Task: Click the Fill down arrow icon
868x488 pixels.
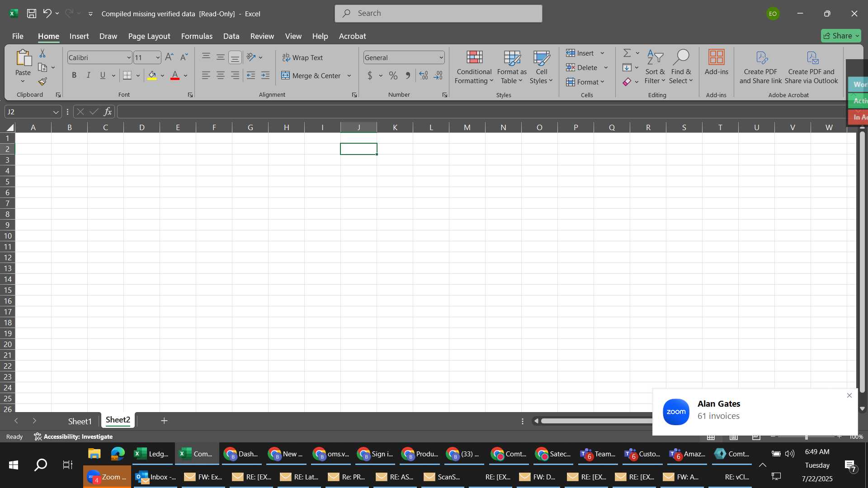Action: (x=627, y=67)
